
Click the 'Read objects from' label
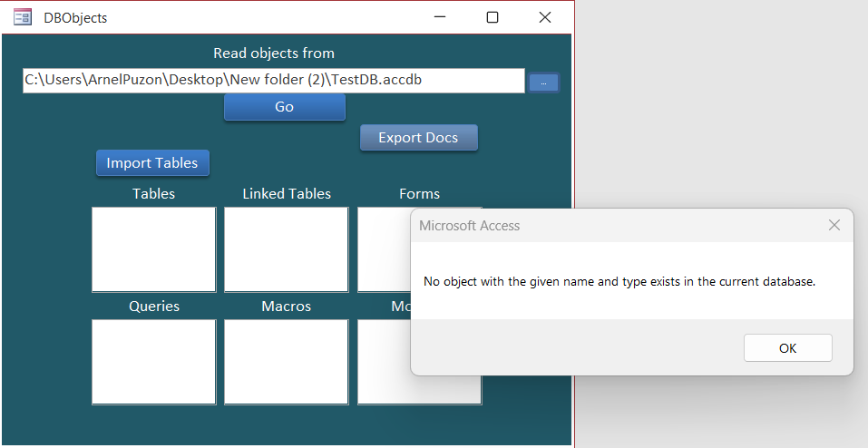274,54
